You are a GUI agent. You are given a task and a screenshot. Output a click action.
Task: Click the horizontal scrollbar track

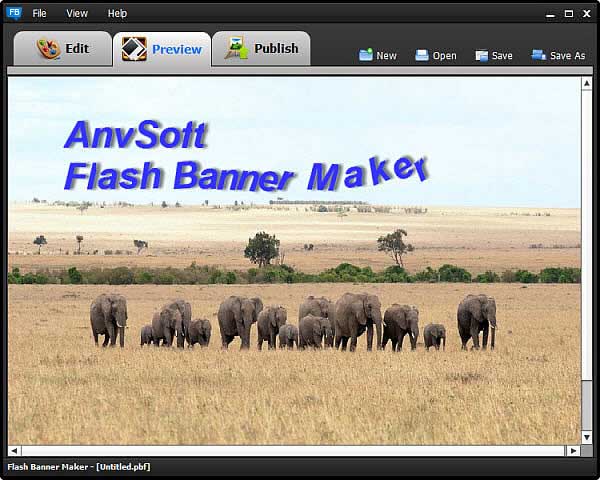(x=293, y=451)
